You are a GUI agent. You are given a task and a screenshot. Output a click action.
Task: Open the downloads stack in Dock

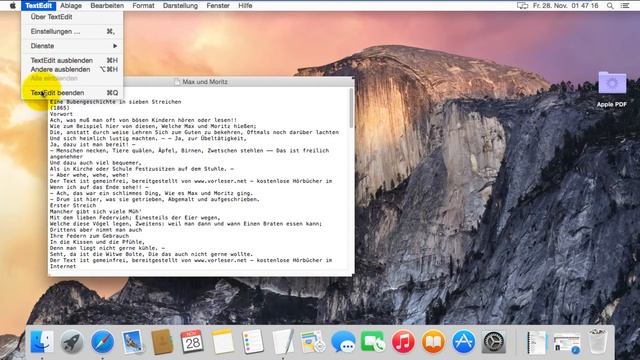click(567, 343)
